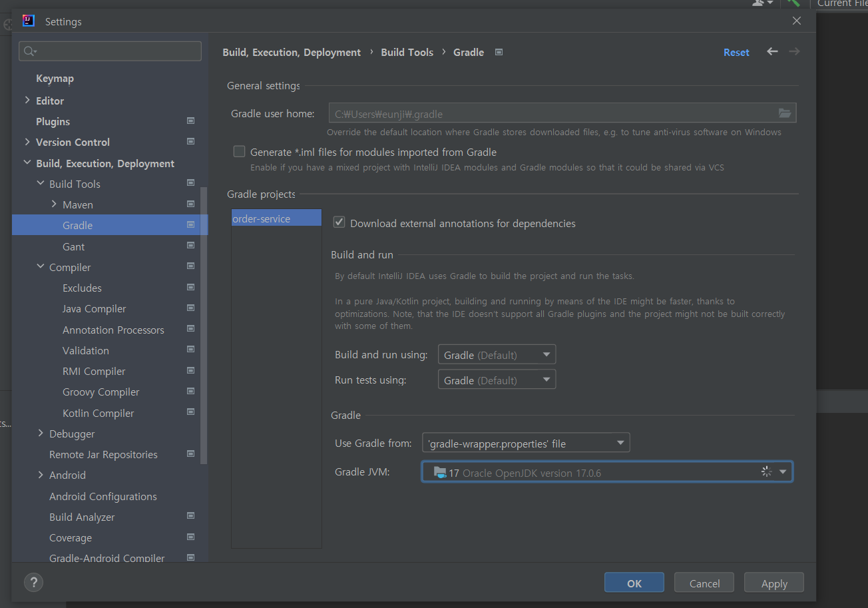Click the project-level icon beside Remote Jar Repositories
This screenshot has height=608, width=868.
click(191, 454)
